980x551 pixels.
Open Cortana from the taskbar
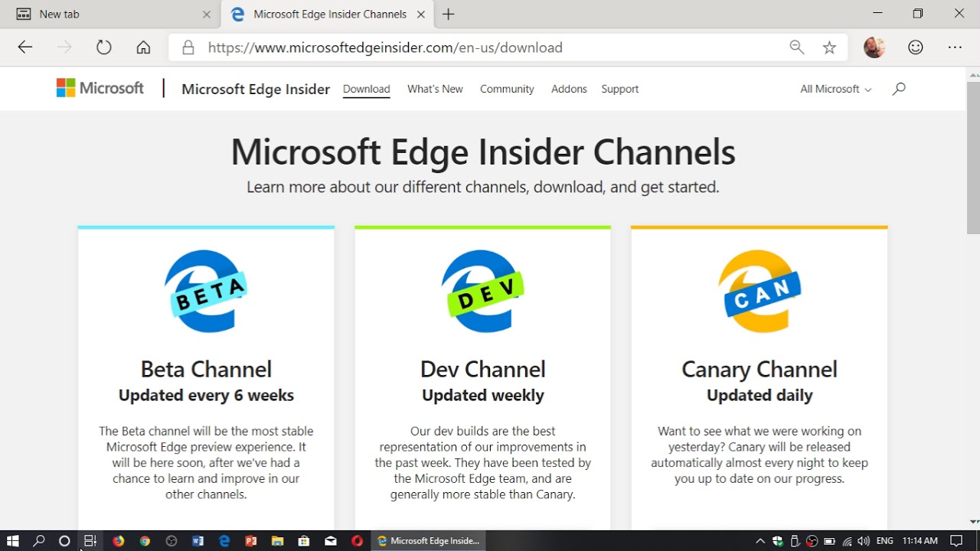64,540
